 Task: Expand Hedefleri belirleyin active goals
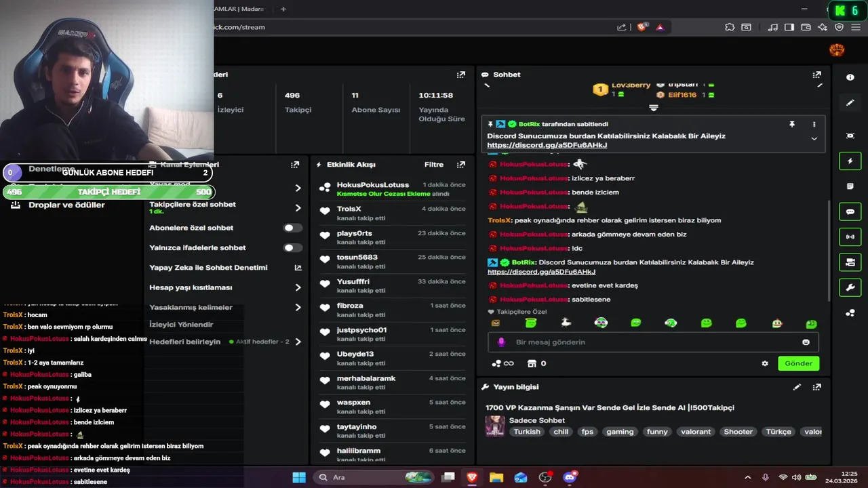click(298, 342)
